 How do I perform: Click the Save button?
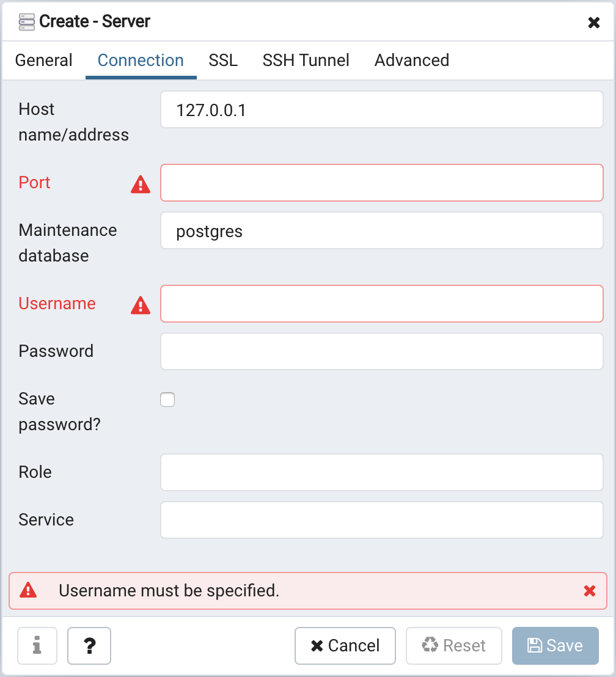tap(555, 646)
